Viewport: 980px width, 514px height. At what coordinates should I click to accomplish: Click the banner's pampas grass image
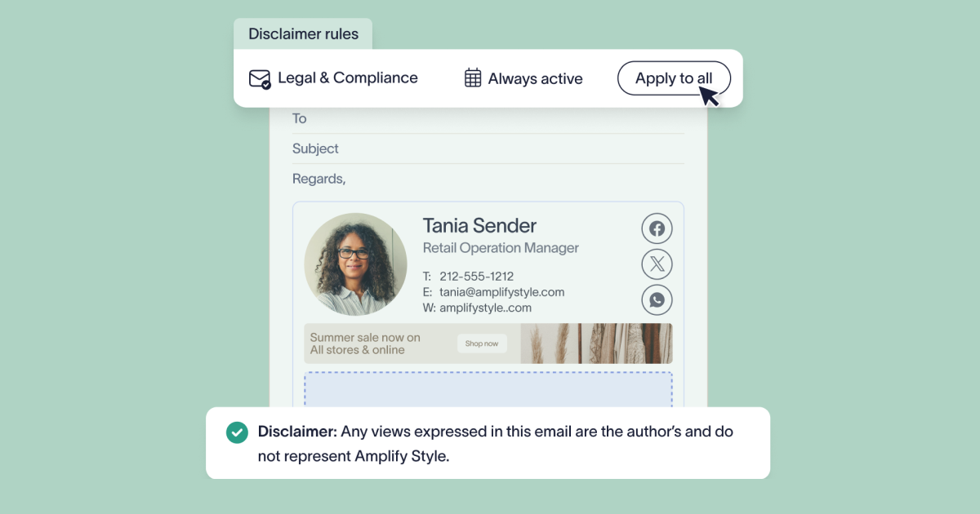[x=597, y=343]
